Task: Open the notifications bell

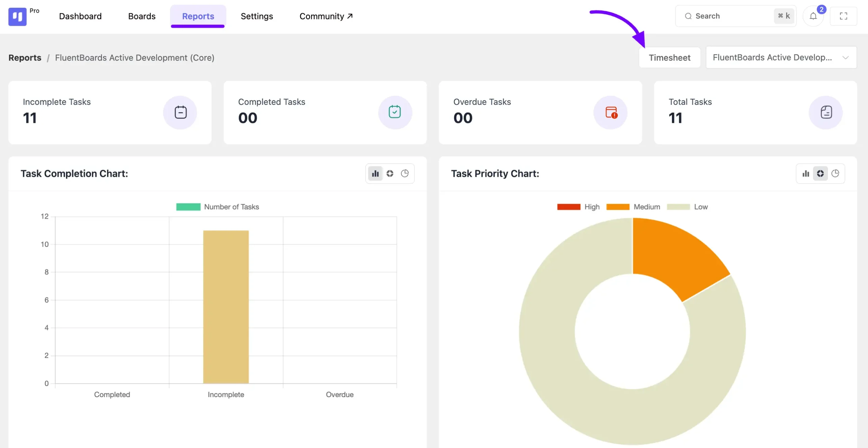Action: click(x=813, y=16)
